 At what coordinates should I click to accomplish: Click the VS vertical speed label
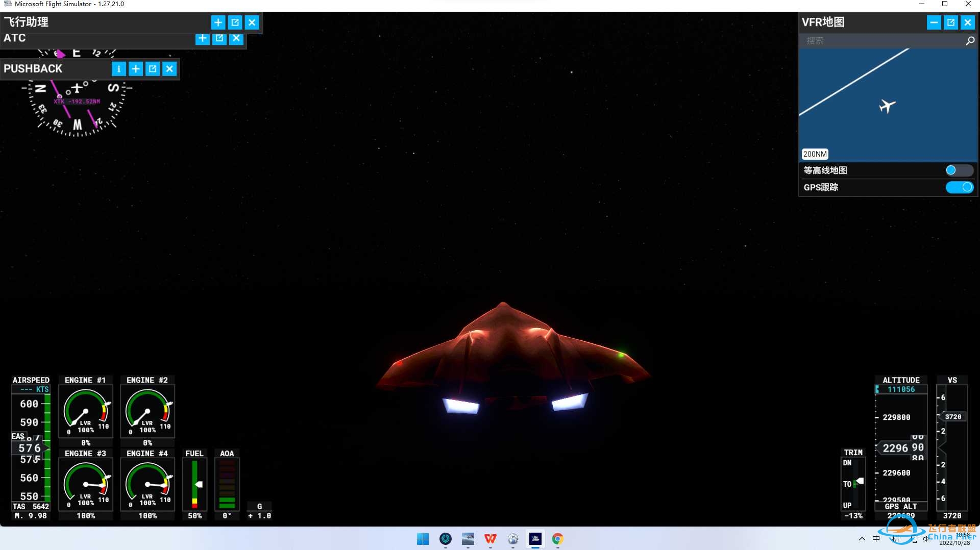pyautogui.click(x=952, y=380)
